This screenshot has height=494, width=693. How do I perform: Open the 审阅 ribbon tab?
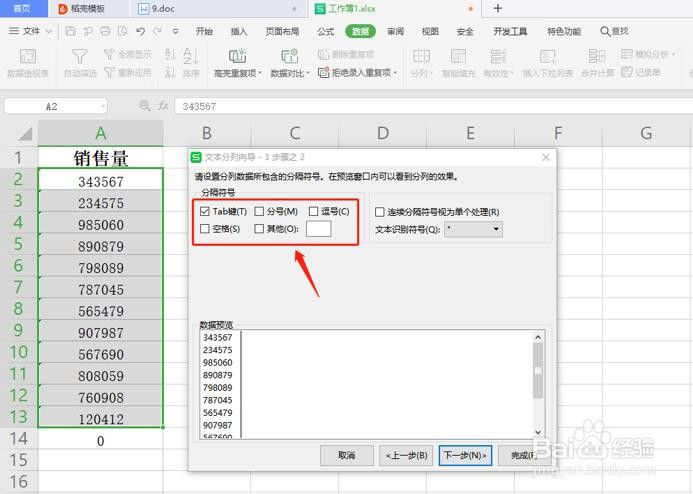tap(395, 31)
